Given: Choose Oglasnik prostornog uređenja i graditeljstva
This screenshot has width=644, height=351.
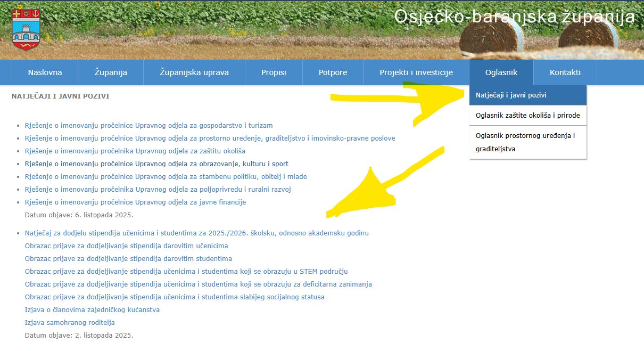Looking at the screenshot, I should coord(525,142).
